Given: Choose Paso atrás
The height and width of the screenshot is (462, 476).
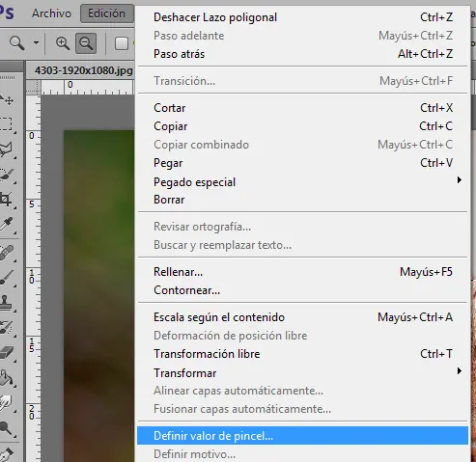Looking at the screenshot, I should (303, 54).
